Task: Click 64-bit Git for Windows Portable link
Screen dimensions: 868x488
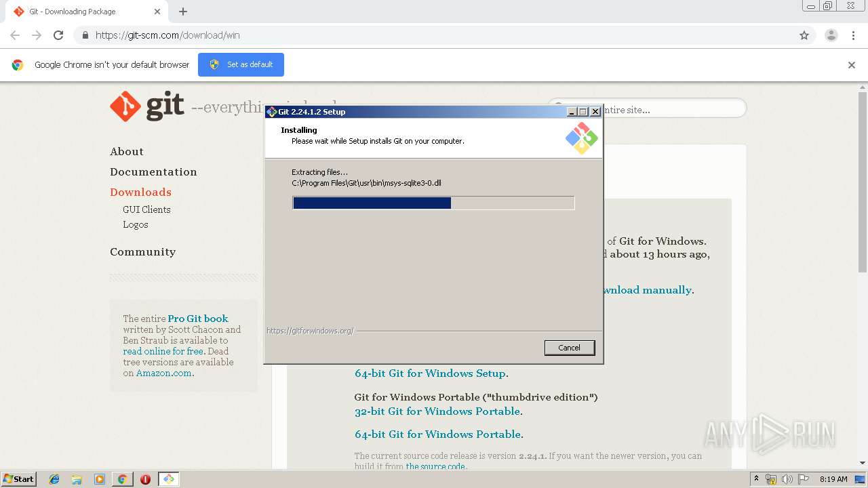Action: point(438,434)
